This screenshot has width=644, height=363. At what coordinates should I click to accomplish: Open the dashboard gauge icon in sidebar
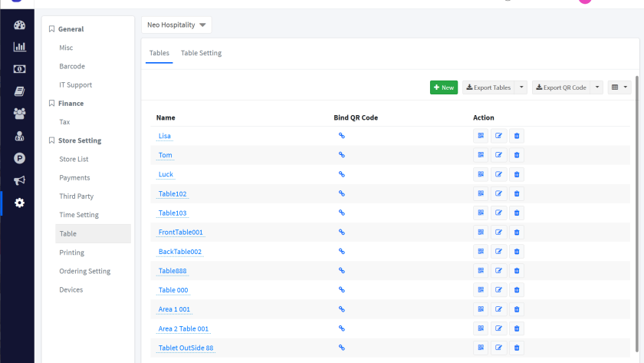tap(20, 25)
